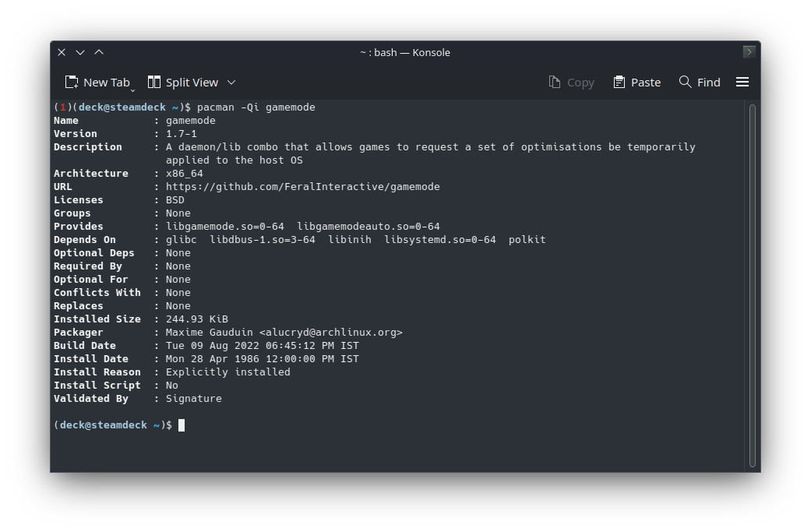Click the 'Description' field label

pyautogui.click(x=88, y=147)
